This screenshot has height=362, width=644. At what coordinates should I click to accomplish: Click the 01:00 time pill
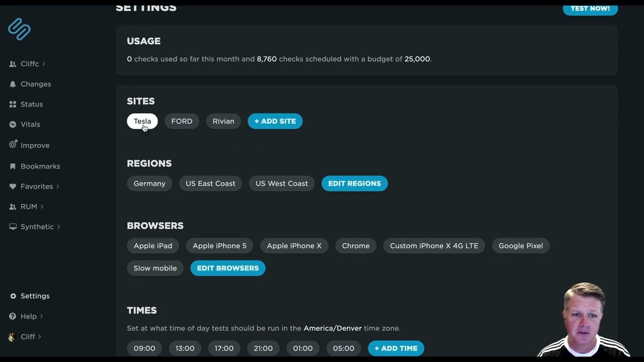(x=303, y=348)
